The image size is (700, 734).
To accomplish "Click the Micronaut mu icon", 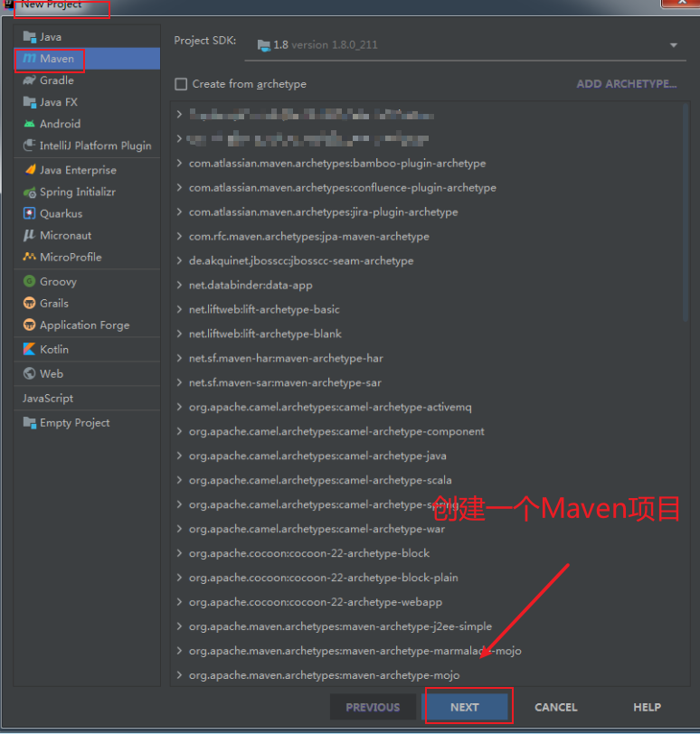I will coord(29,235).
